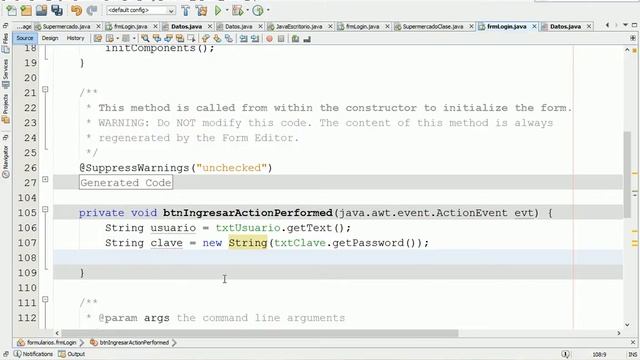Close the Supermercado.java tab
Viewport: 640px width, 360px height.
(98, 27)
